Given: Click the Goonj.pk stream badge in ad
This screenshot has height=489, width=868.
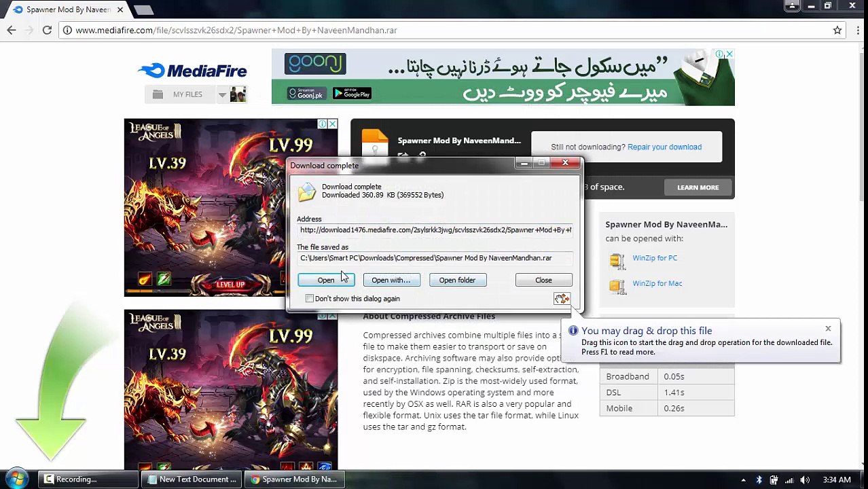Looking at the screenshot, I should 306,93.
